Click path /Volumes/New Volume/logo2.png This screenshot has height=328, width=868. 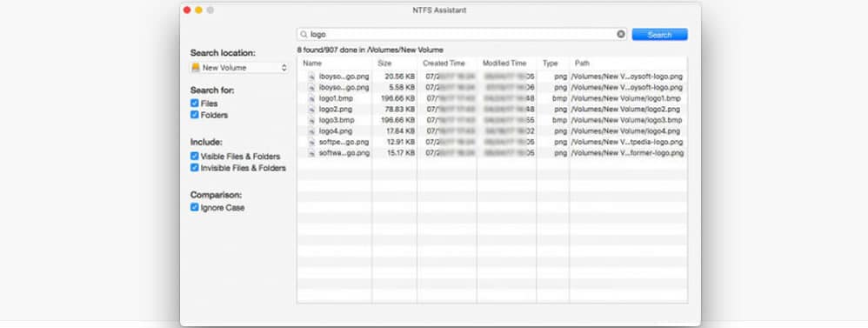point(626,109)
